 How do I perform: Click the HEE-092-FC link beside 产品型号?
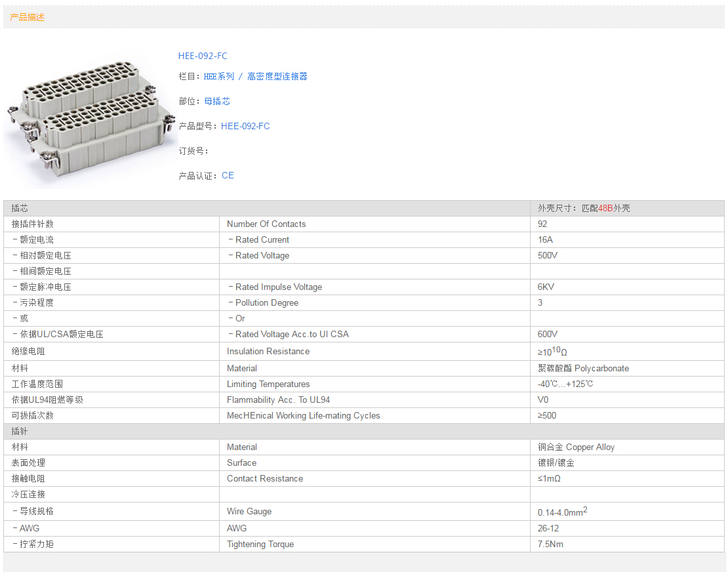(245, 126)
